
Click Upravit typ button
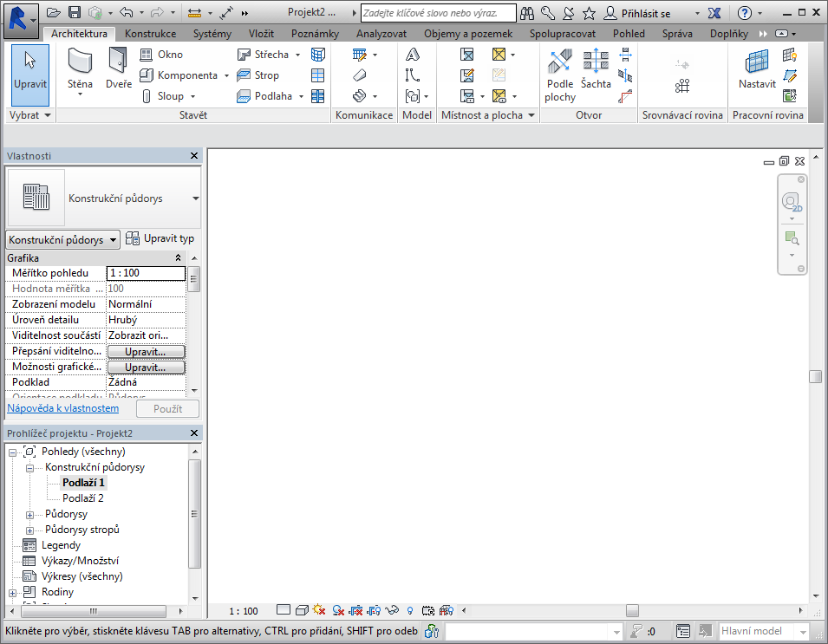(160, 238)
